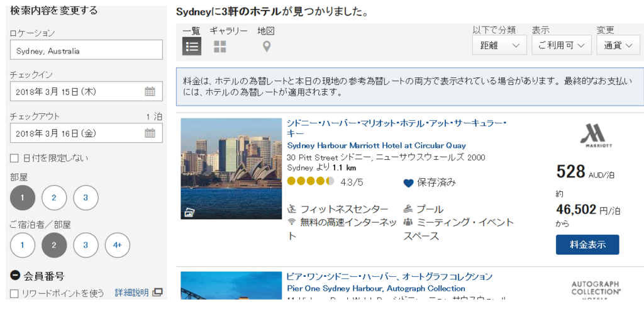Click Marriott brand logo
The width and height of the screenshot is (644, 309).
[596, 135]
